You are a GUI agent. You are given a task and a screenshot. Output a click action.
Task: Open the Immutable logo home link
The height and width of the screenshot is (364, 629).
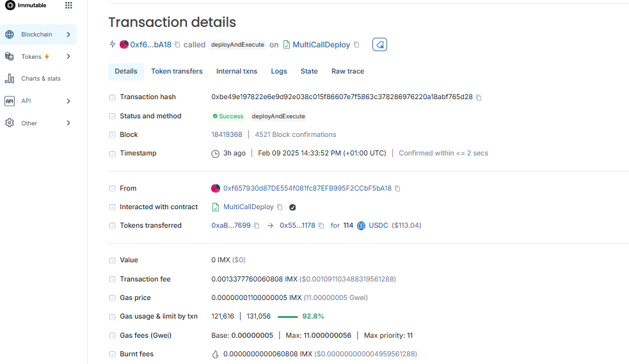26,5
